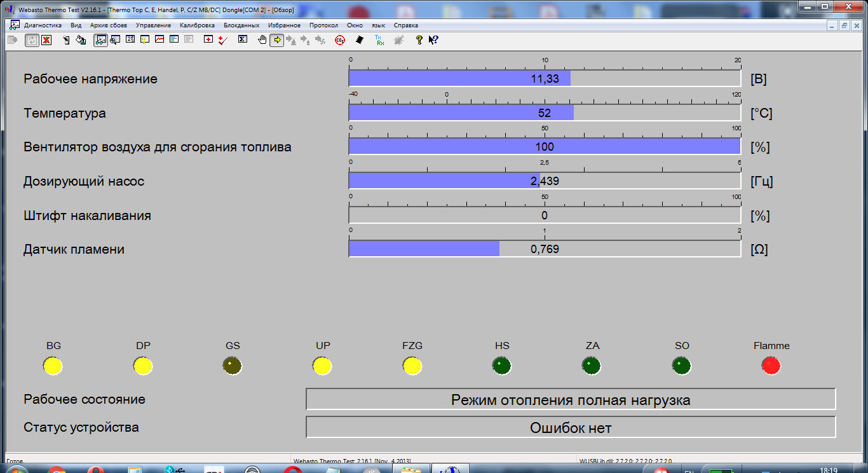Click the operating voltage bar showing 11,33

(545, 79)
